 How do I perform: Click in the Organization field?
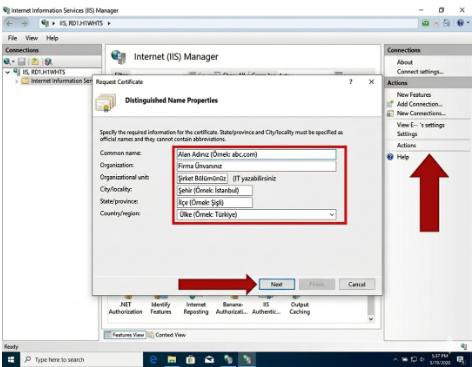coord(256,166)
